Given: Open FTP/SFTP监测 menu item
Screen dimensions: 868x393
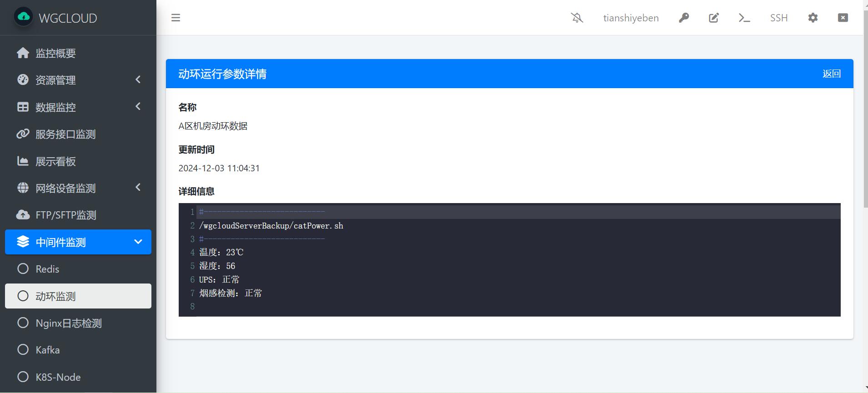Looking at the screenshot, I should point(78,215).
